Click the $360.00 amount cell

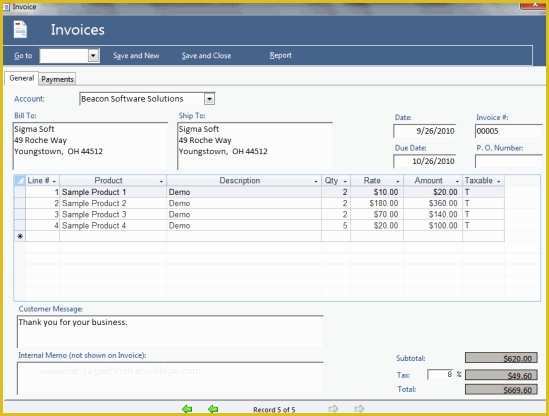[x=433, y=203]
